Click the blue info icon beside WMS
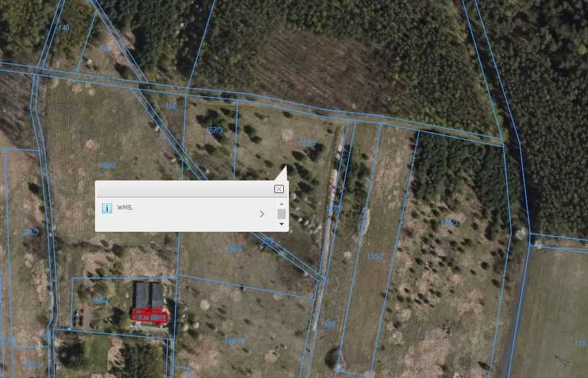The height and width of the screenshot is (378, 588). [x=107, y=208]
